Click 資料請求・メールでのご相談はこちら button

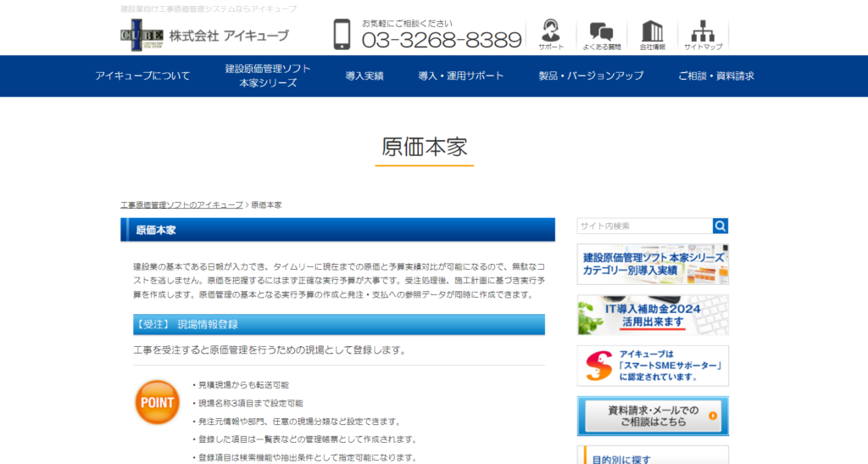[653, 416]
